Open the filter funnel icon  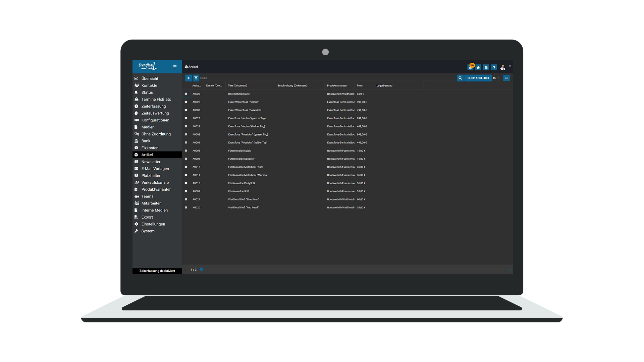(x=196, y=78)
